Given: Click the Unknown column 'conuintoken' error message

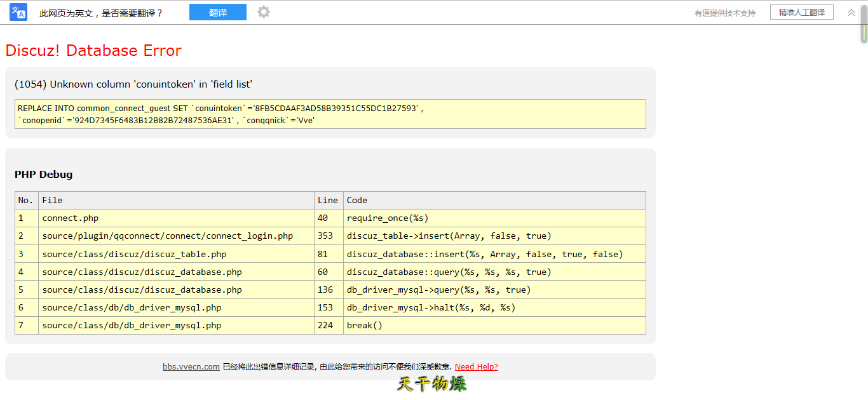Looking at the screenshot, I should point(133,84).
